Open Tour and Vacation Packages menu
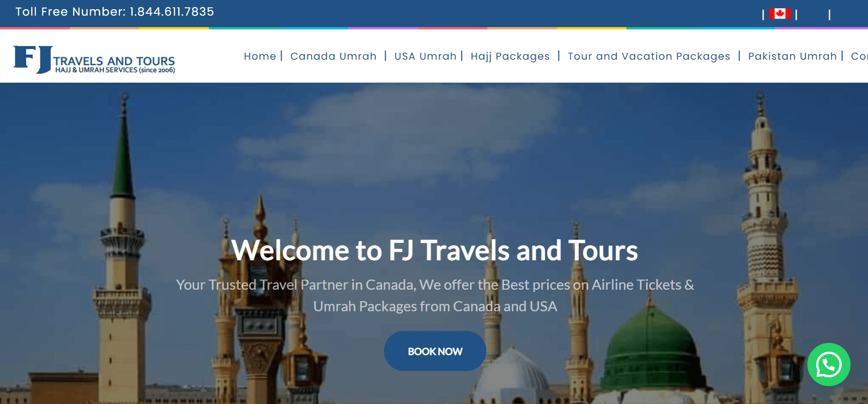Screen dimensions: 868x404 649,56
